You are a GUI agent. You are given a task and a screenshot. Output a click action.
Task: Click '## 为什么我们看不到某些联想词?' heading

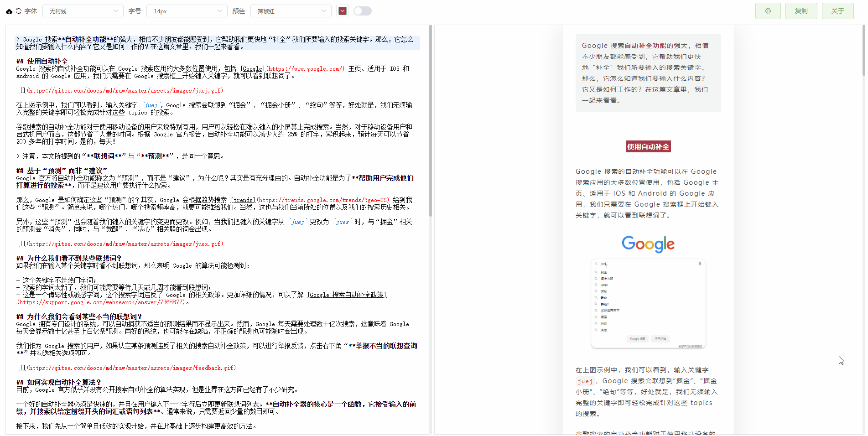coord(69,259)
